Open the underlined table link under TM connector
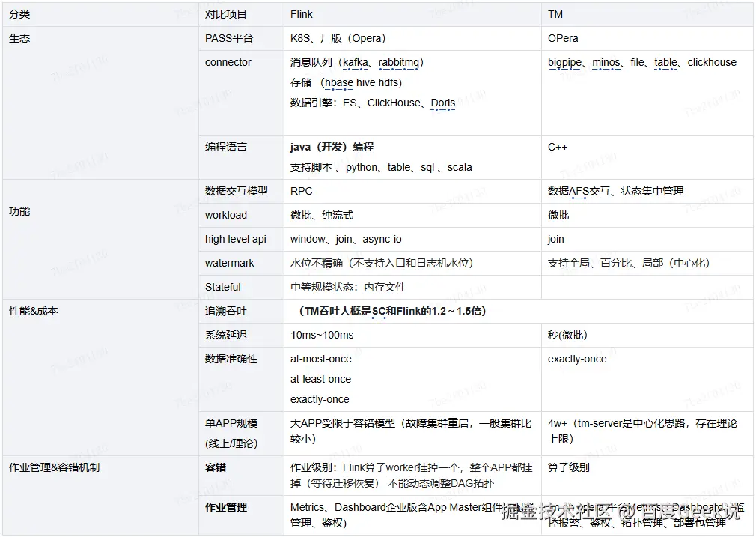 tap(666, 62)
